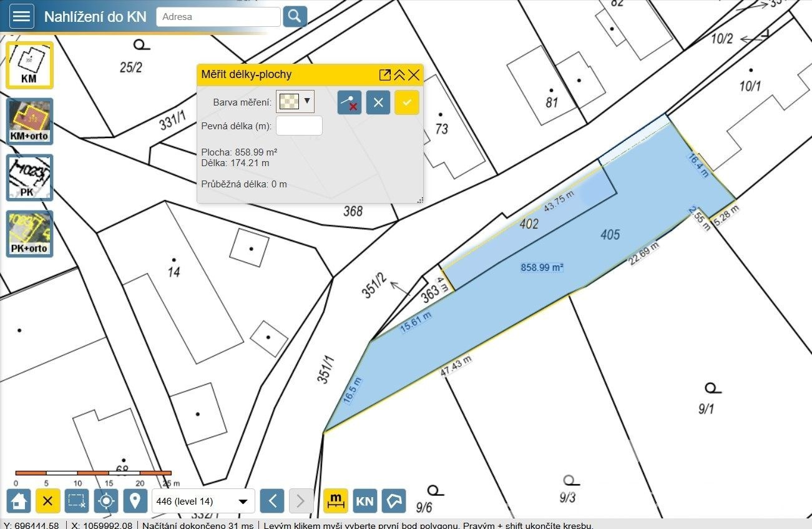Click the crosshair locate position button
Viewport: 812px width, 529px height.
click(x=106, y=501)
